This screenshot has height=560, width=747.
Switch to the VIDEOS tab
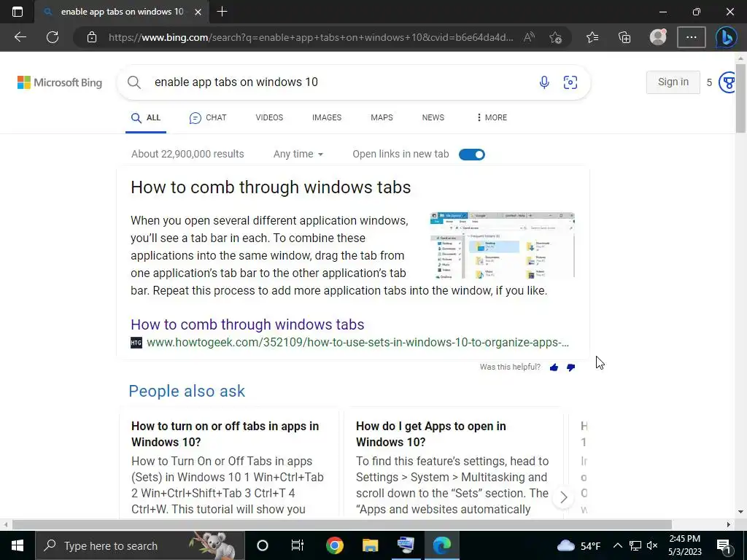tap(269, 117)
